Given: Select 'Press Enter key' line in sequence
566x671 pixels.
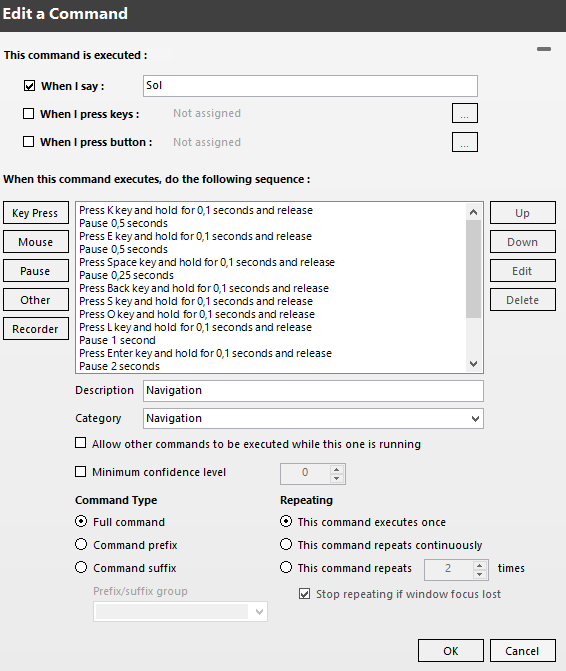Looking at the screenshot, I should click(205, 353).
